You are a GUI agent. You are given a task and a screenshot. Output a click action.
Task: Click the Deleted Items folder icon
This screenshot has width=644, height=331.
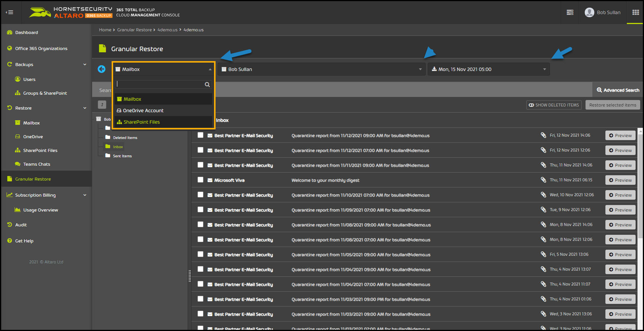pyautogui.click(x=108, y=137)
